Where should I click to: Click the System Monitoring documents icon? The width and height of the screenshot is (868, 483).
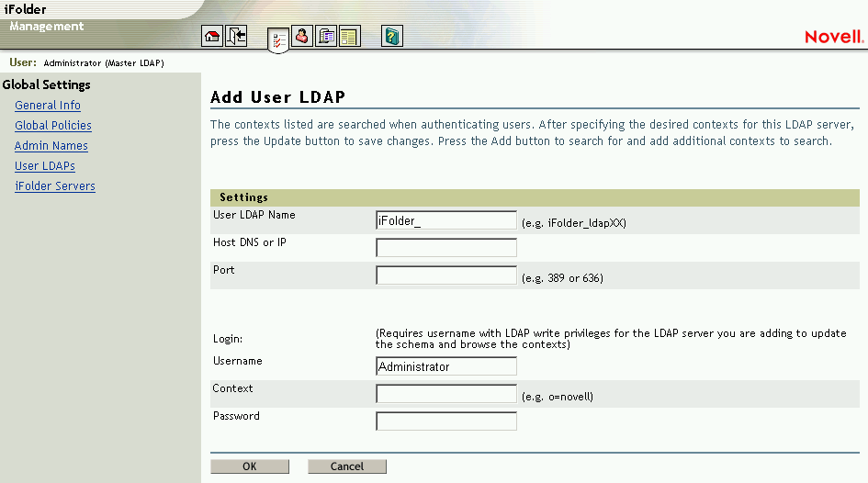(x=326, y=37)
